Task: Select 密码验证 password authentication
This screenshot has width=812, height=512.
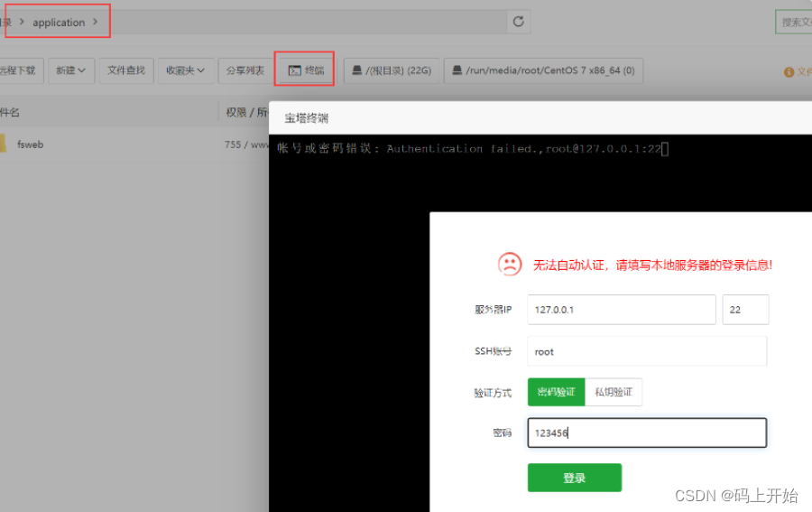Action: 556,392
